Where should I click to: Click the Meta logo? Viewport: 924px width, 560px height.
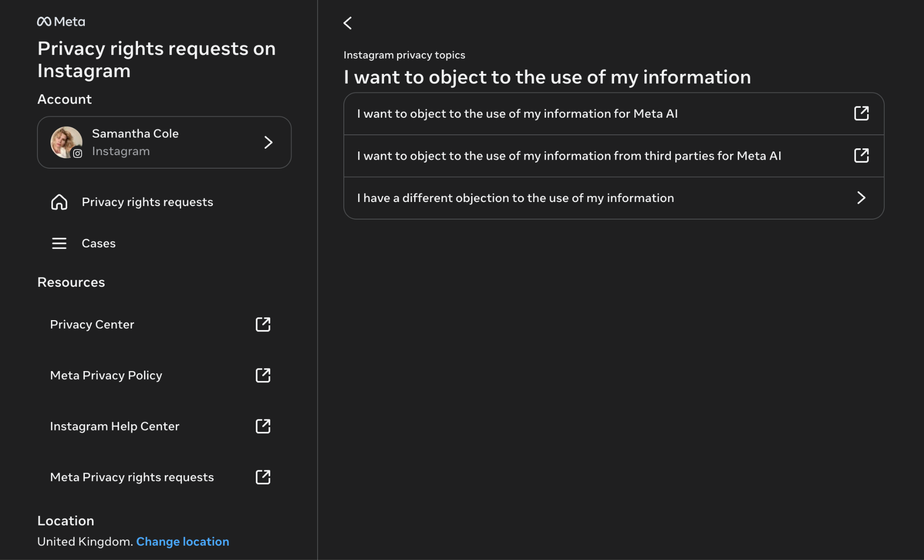(x=61, y=22)
